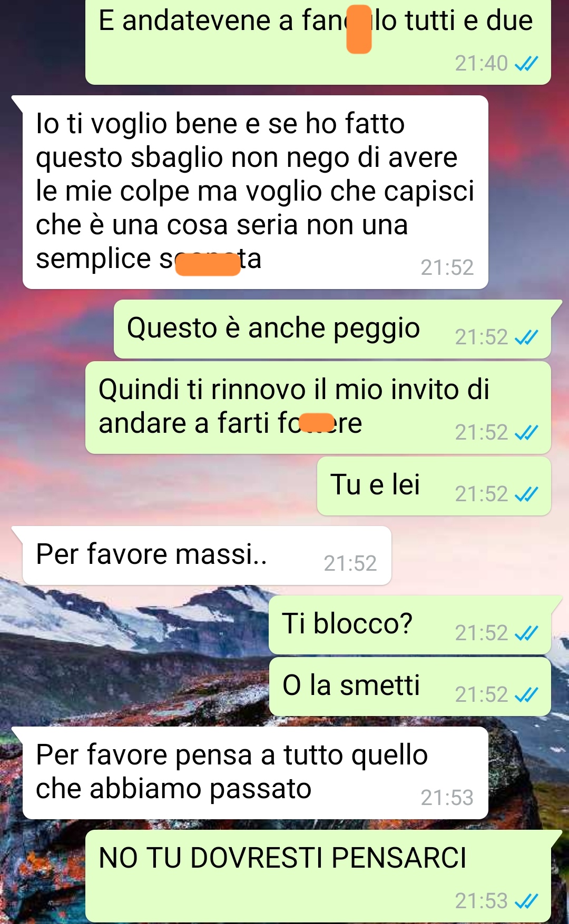
Task: Select the 'E andatevene' message at the top
Action: point(318,42)
